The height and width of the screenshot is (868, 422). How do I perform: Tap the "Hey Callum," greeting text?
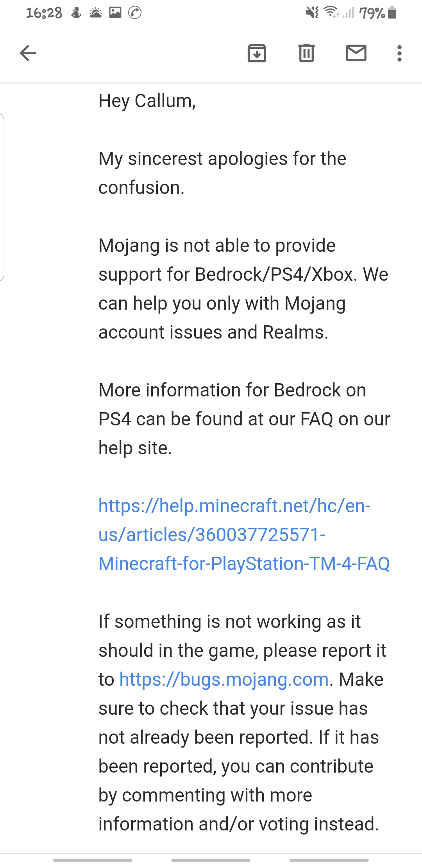pos(147,101)
